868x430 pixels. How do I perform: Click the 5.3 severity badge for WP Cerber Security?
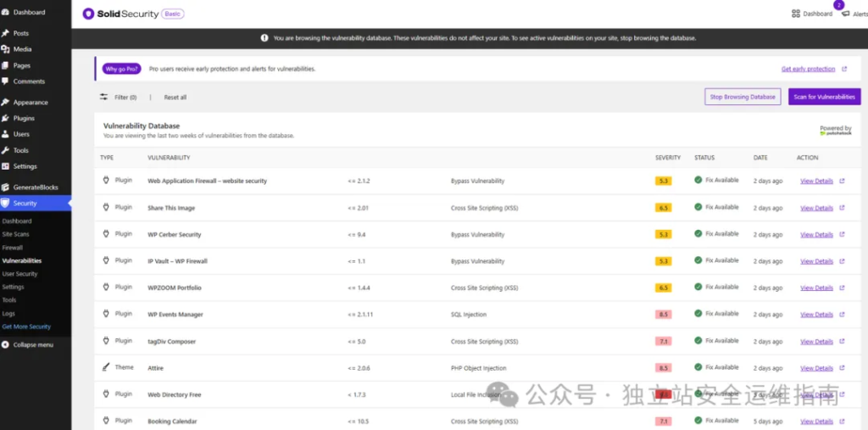pyautogui.click(x=663, y=234)
